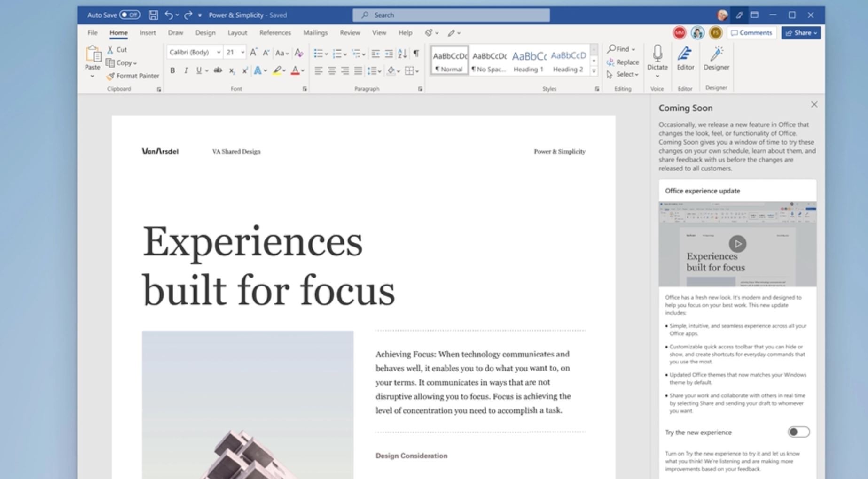The width and height of the screenshot is (868, 479).
Task: Open the Comments pane
Action: point(751,32)
